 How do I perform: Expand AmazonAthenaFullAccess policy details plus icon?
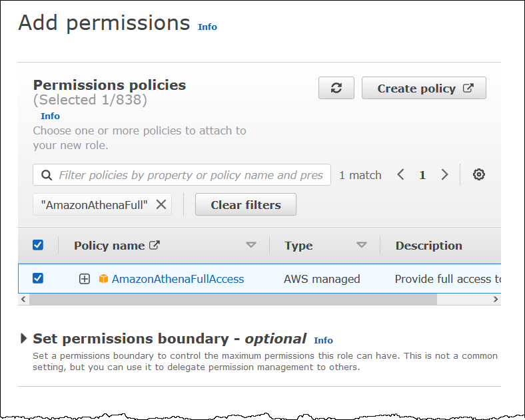tap(85, 279)
